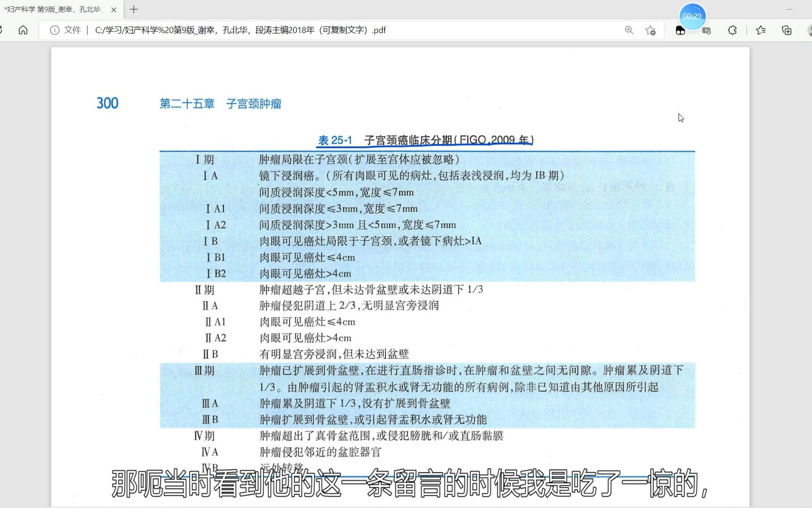Close the 妇产科学 第9版 tab
812x508 pixels.
click(114, 9)
